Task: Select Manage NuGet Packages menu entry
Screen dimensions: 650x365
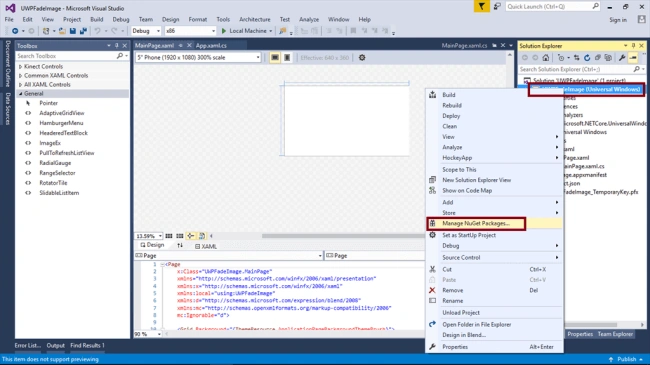Action: [475, 224]
